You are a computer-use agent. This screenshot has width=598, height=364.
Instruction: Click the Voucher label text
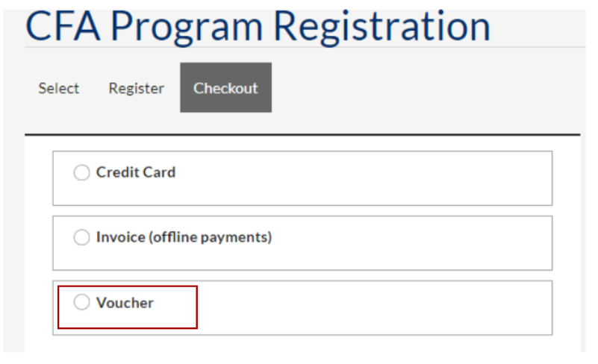point(125,303)
